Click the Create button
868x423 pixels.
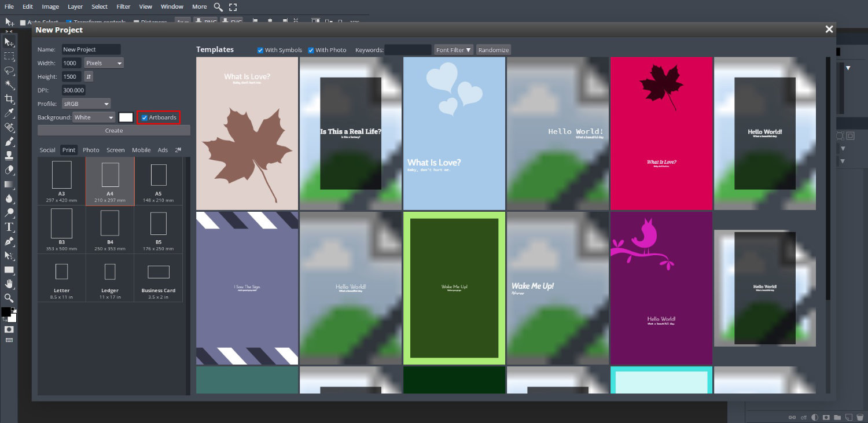tap(114, 131)
